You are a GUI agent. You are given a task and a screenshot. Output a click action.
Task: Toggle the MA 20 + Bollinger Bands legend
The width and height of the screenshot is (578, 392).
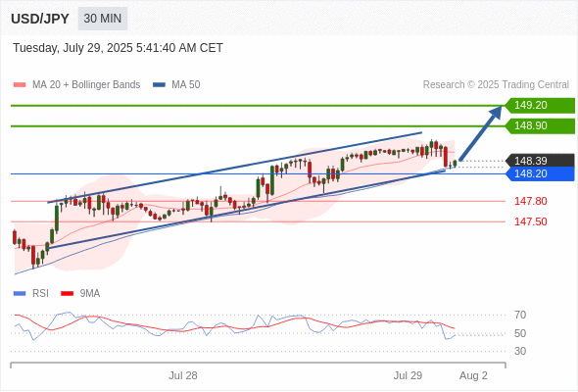click(76, 85)
